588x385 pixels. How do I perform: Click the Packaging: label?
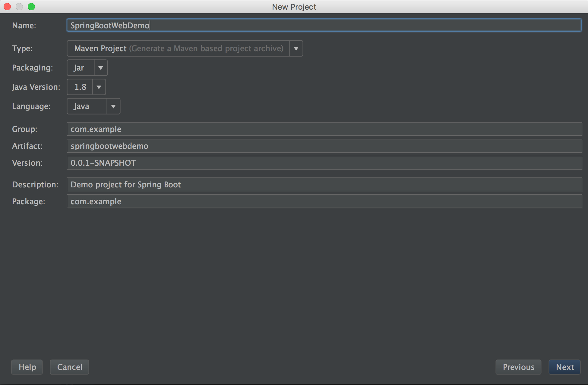click(33, 68)
